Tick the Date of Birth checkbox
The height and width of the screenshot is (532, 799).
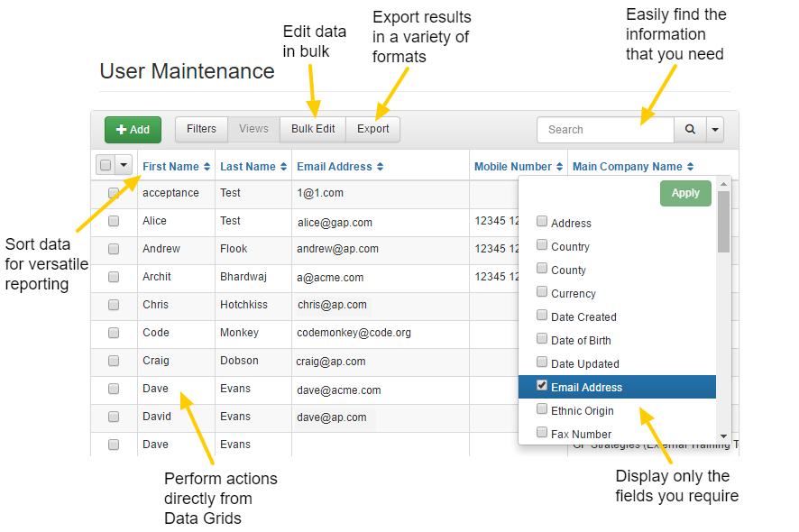pos(542,339)
